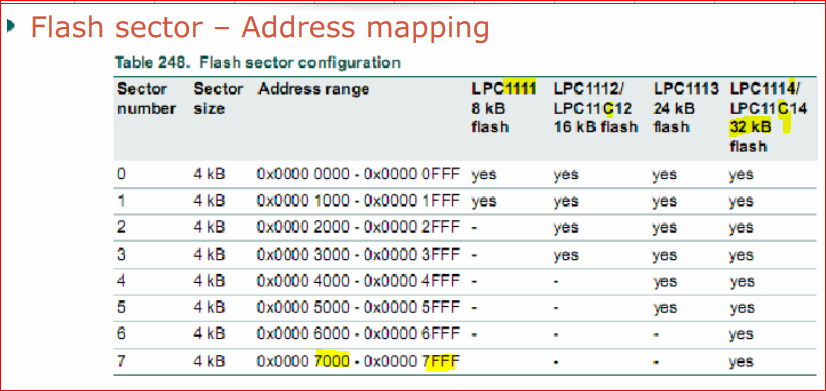The width and height of the screenshot is (826, 391).
Task: Click 'yes' for LPC1114 in sector 5 row
Action: (742, 309)
